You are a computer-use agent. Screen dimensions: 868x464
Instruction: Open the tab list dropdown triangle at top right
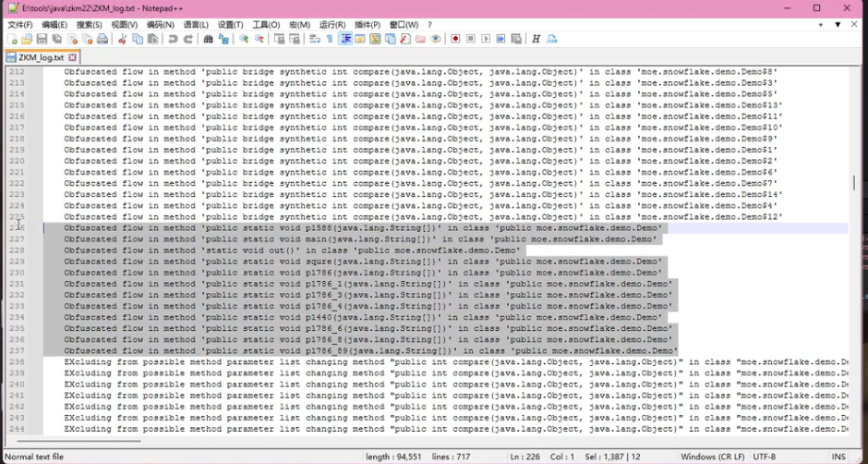pyautogui.click(x=838, y=25)
